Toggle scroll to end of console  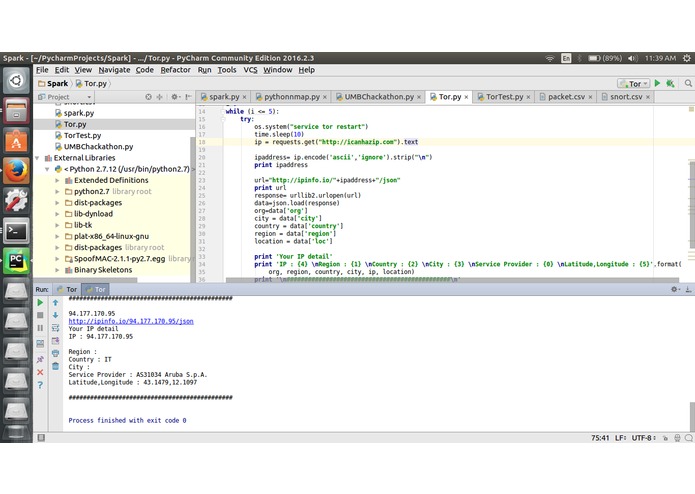tap(55, 341)
